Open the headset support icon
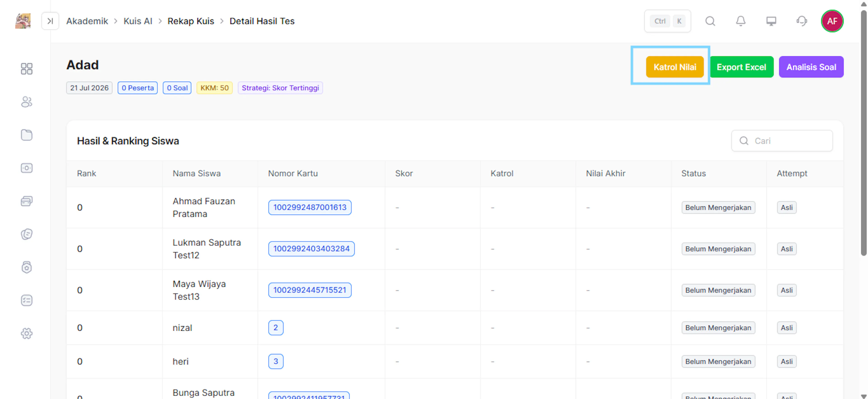The image size is (868, 399). click(x=802, y=21)
